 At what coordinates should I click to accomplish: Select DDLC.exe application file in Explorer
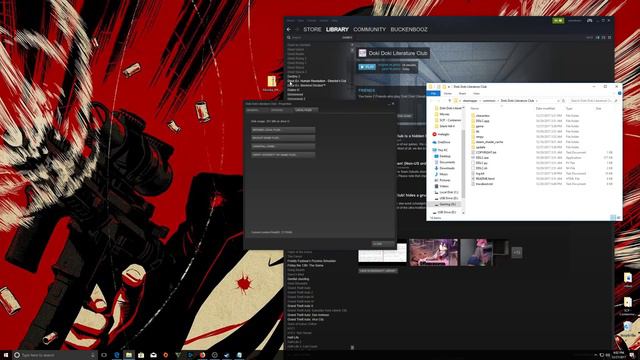point(480,158)
